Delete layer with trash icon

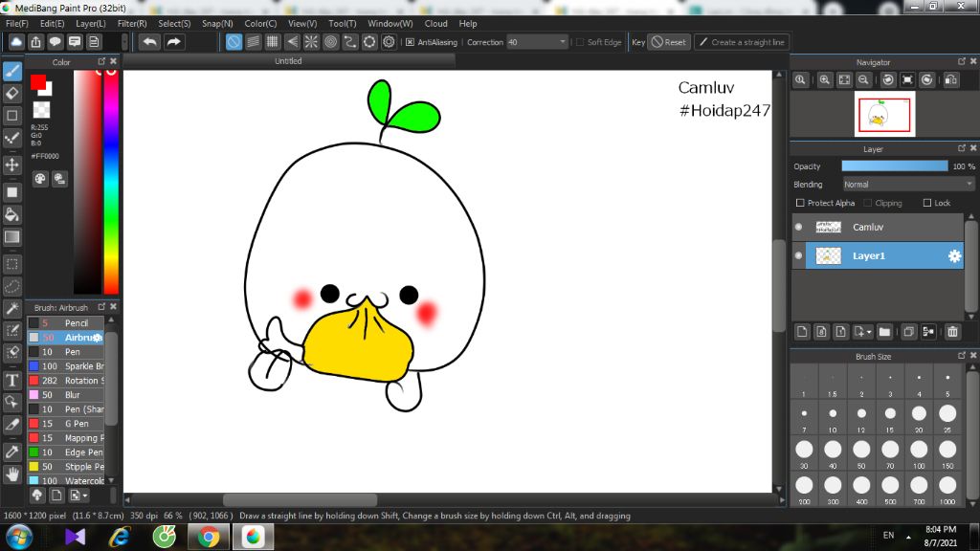click(952, 332)
